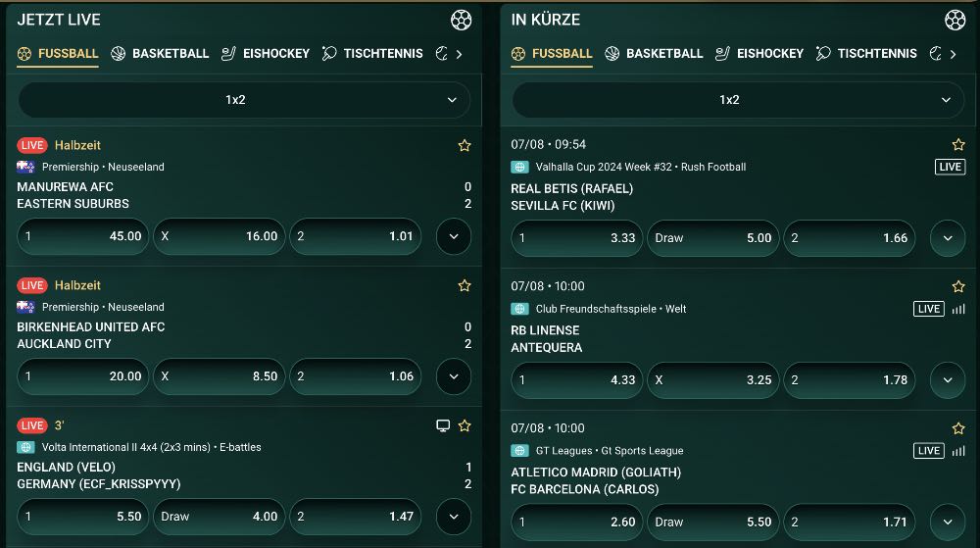Open statistics icon for Atletico Madrid match
Viewport: 980px width, 548px height.
pos(958,451)
